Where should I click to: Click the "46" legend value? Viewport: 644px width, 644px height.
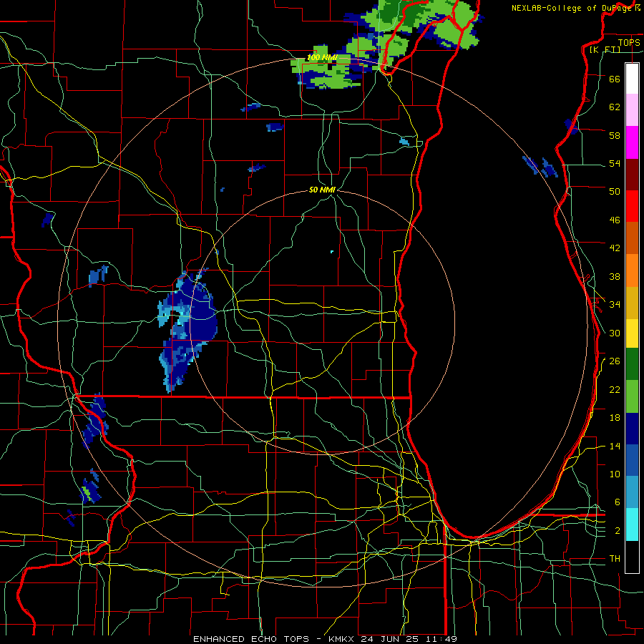pos(615,220)
